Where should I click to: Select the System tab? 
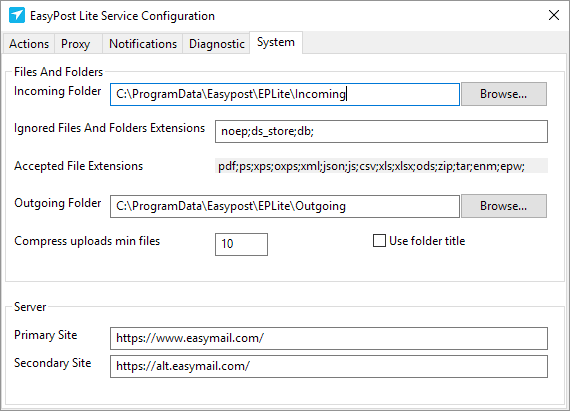click(276, 42)
